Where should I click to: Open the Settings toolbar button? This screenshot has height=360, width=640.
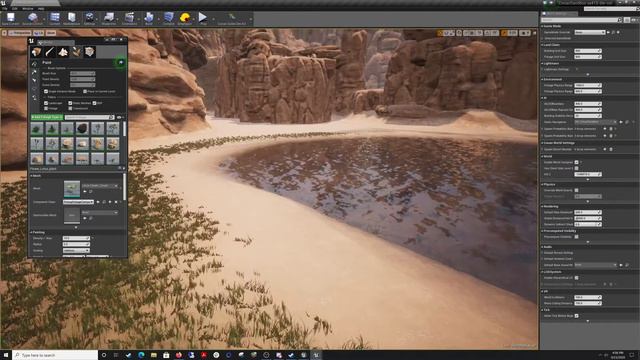pos(89,18)
